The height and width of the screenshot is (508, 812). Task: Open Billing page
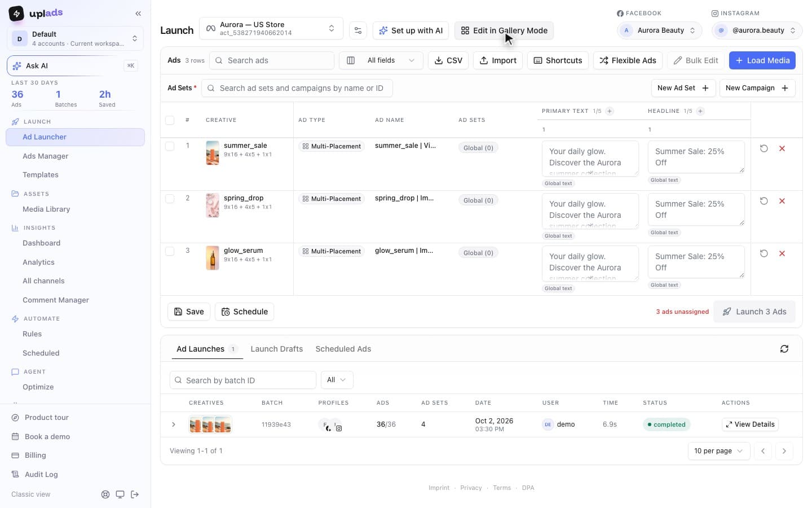tap(35, 456)
